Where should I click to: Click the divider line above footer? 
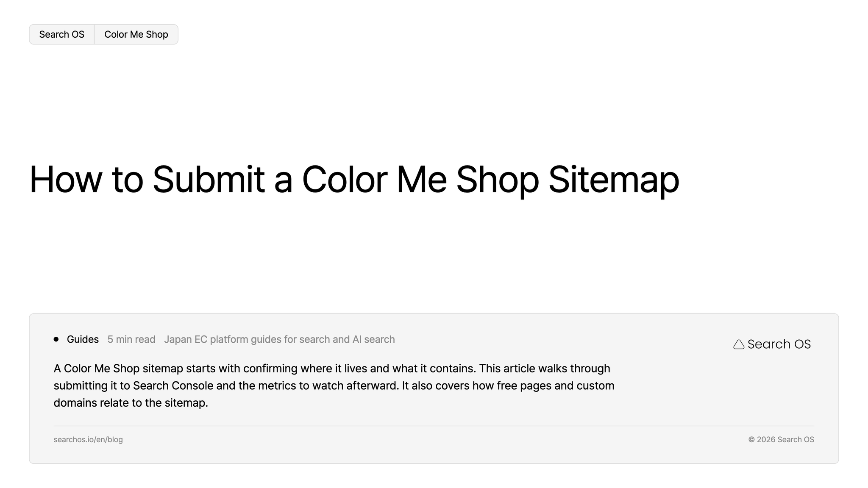(434, 426)
